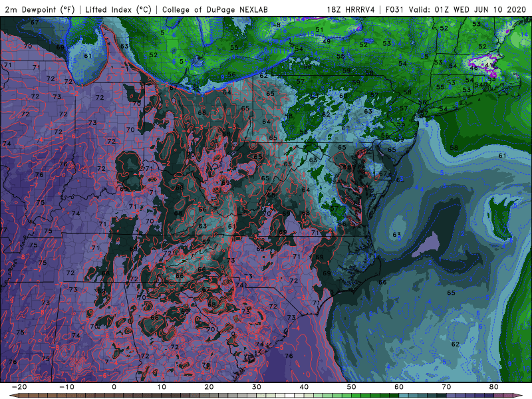532x399 pixels.
Task: Click the '51' dewpoint value near top
Action: 319,30
